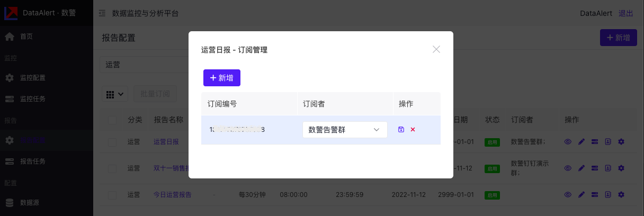Open tasks icon for 今日运营报告 row
This screenshot has height=216, width=644.
click(595, 195)
